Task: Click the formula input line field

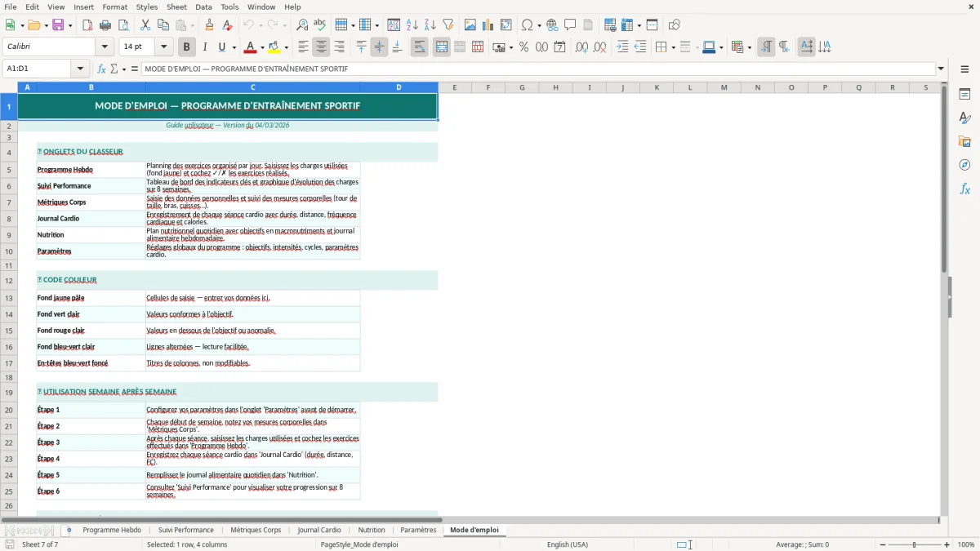Action: click(537, 69)
